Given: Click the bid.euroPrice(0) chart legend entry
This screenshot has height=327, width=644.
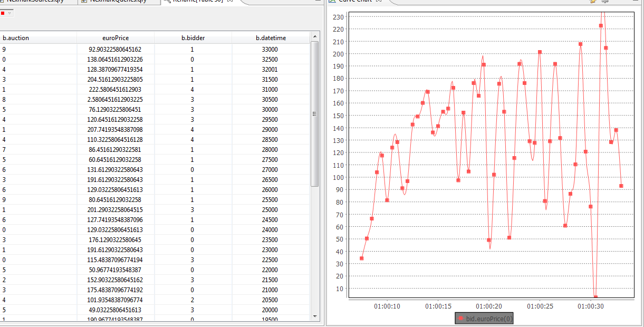Looking at the screenshot, I should (x=488, y=319).
